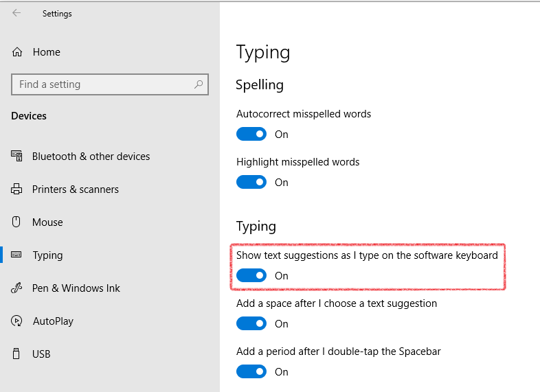Turn off text suggestions on software keyboard

(x=251, y=275)
